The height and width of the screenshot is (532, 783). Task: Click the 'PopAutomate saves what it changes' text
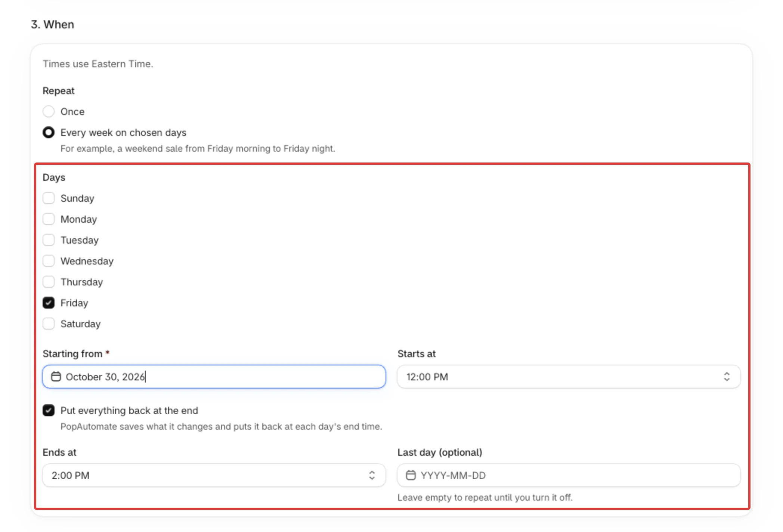[221, 427]
